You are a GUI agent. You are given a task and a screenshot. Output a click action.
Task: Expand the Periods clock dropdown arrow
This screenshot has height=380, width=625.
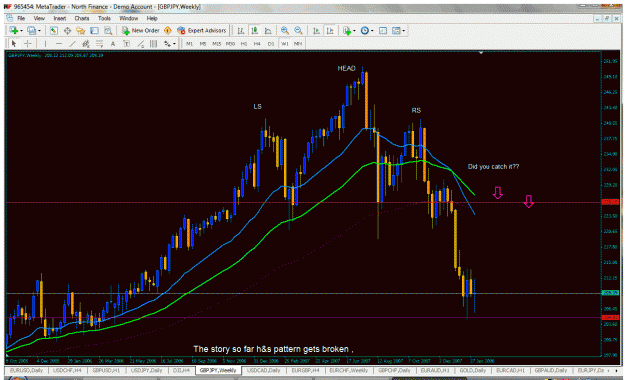tap(372, 31)
